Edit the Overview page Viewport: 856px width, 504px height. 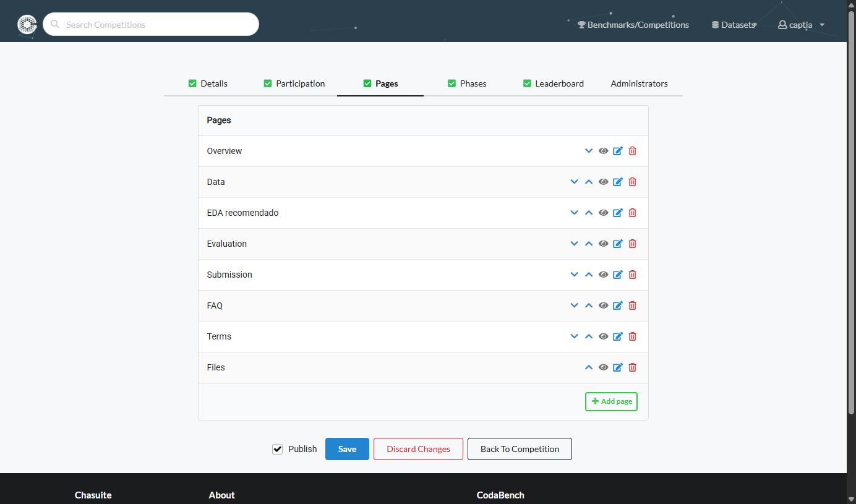617,151
